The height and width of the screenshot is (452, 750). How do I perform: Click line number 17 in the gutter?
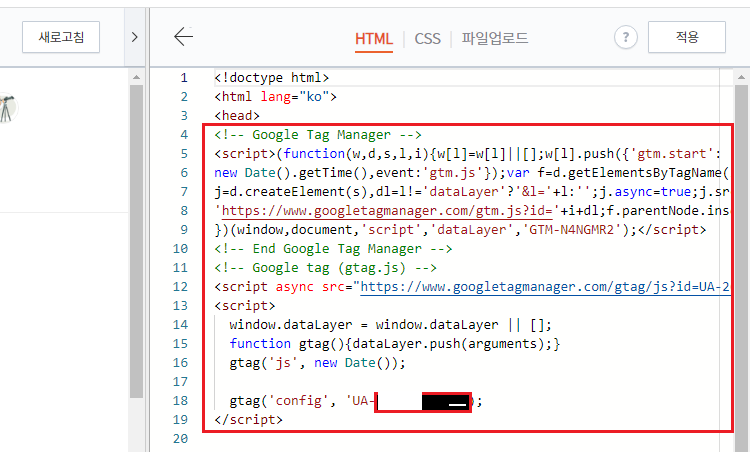coord(180,381)
